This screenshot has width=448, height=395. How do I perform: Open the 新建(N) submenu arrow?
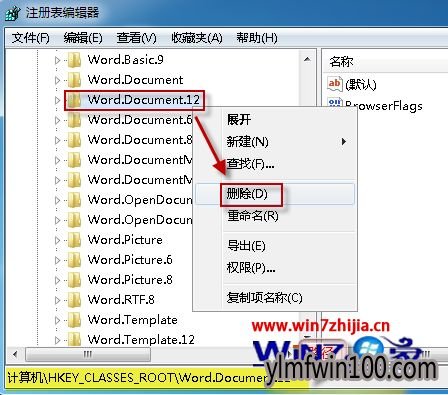[344, 142]
